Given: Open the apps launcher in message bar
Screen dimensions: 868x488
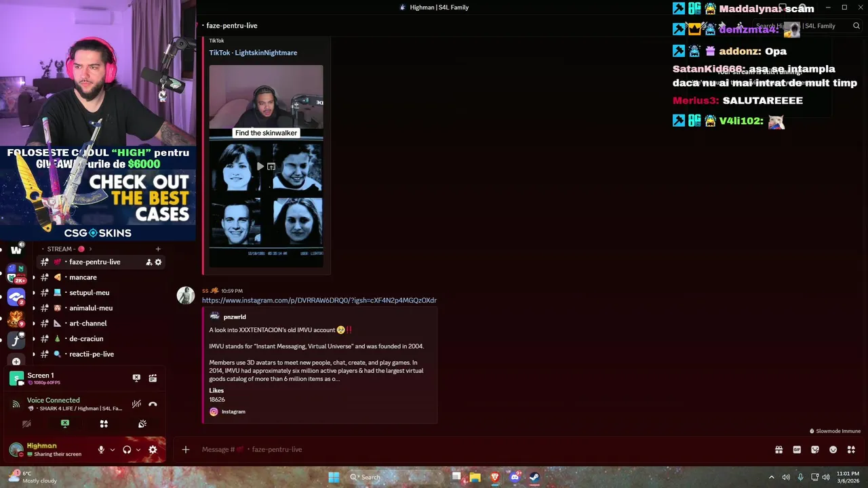Looking at the screenshot, I should pos(851,449).
